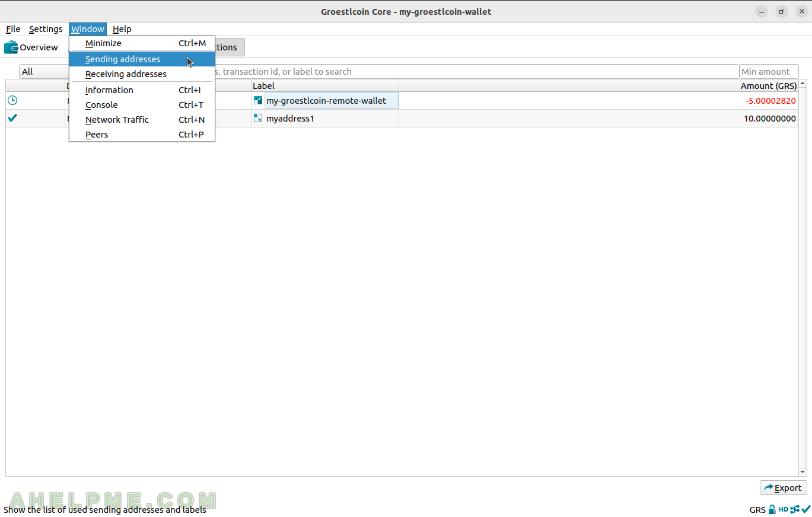Select Receiving addresses menu entry
This screenshot has height=517, width=812.
[142, 74]
